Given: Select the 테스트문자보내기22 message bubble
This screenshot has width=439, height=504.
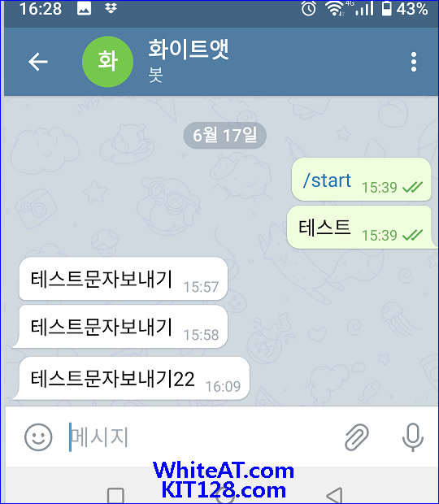Looking at the screenshot, I should [x=130, y=378].
